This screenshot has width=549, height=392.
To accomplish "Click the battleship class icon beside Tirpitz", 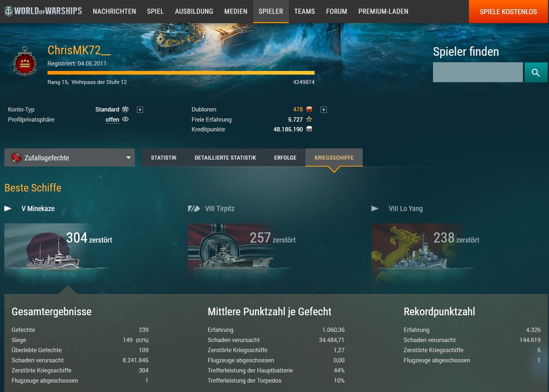I will (x=194, y=208).
